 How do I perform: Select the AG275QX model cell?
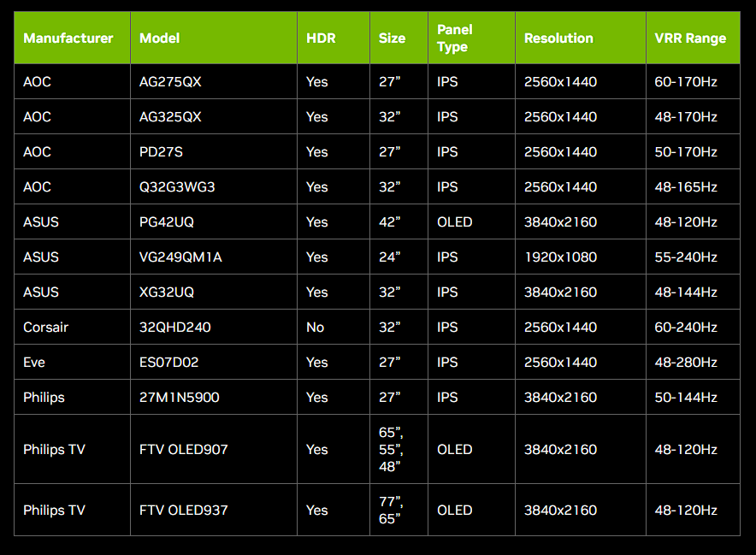click(x=214, y=81)
